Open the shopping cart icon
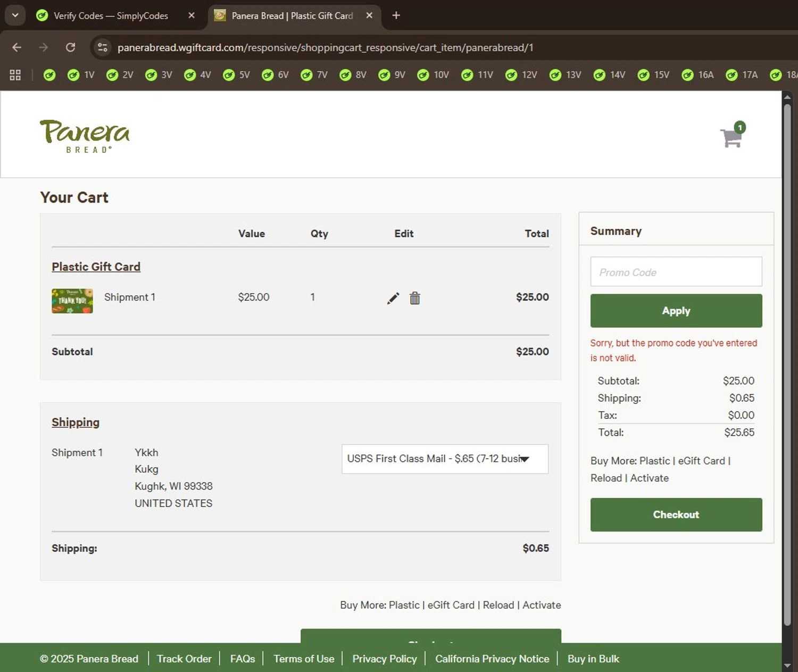Image resolution: width=798 pixels, height=672 pixels. 733,136
